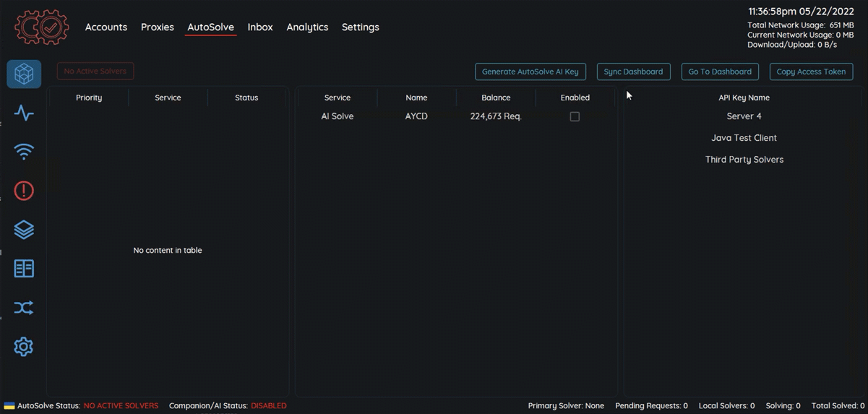This screenshot has height=414, width=868.
Task: Click the Priority column header
Action: pos(89,98)
